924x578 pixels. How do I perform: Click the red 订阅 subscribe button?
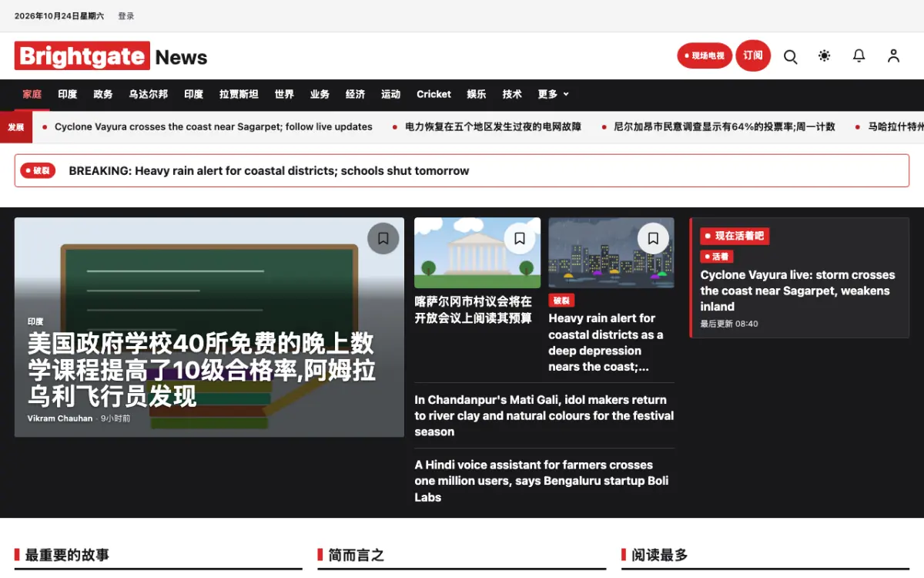click(x=753, y=55)
